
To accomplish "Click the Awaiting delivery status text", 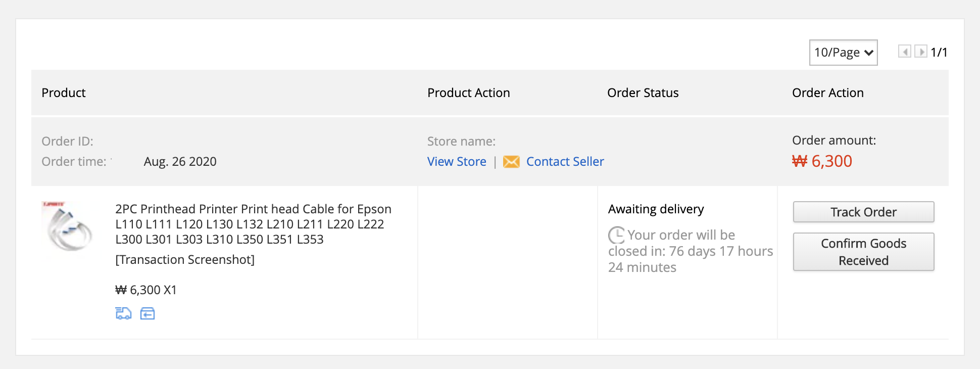I will pos(656,209).
